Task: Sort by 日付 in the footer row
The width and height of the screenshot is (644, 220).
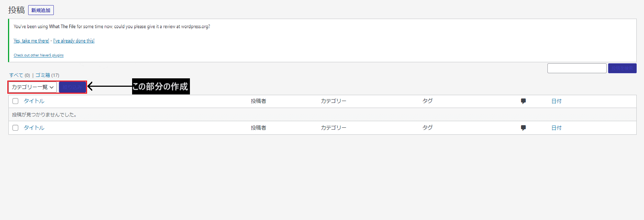Action: 556,128
